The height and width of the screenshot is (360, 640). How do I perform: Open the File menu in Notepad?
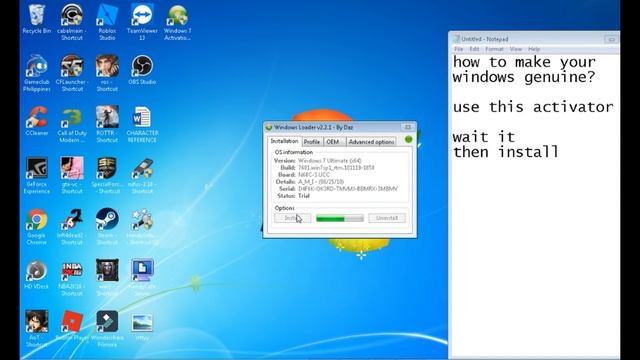click(459, 49)
